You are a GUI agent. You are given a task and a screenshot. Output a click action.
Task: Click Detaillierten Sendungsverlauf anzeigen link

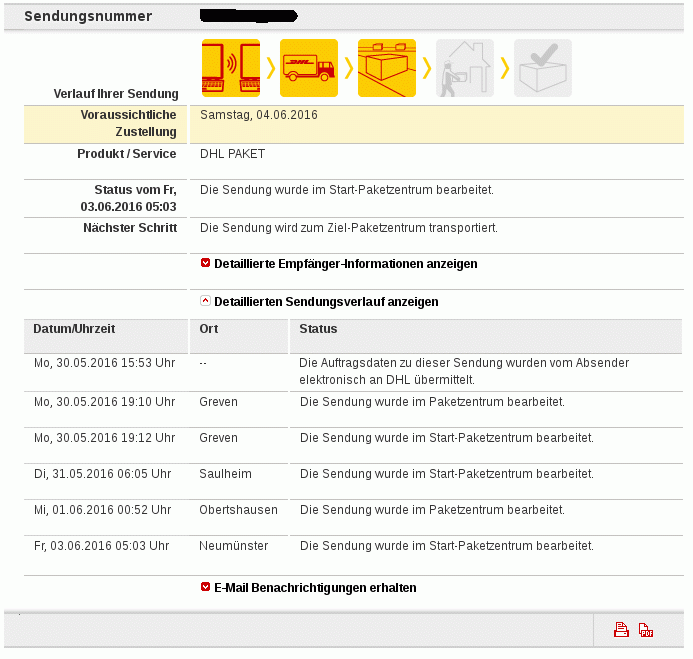[x=326, y=302]
